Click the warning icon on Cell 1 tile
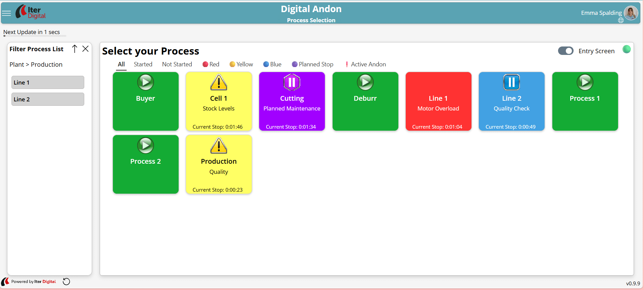The width and height of the screenshot is (644, 290). pos(219,83)
